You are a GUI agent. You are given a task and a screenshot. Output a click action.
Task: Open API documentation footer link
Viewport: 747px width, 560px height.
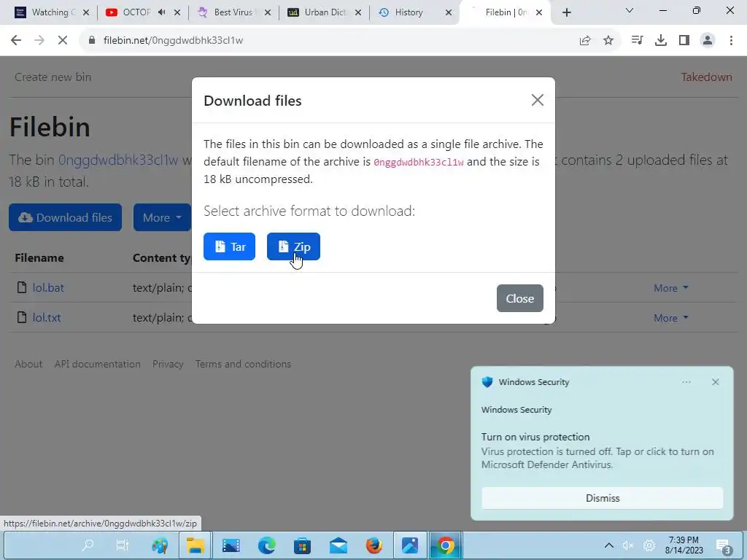click(97, 364)
